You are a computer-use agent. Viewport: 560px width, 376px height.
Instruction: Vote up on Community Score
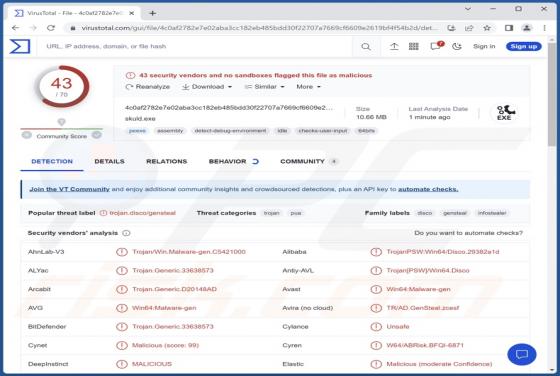coord(97,135)
